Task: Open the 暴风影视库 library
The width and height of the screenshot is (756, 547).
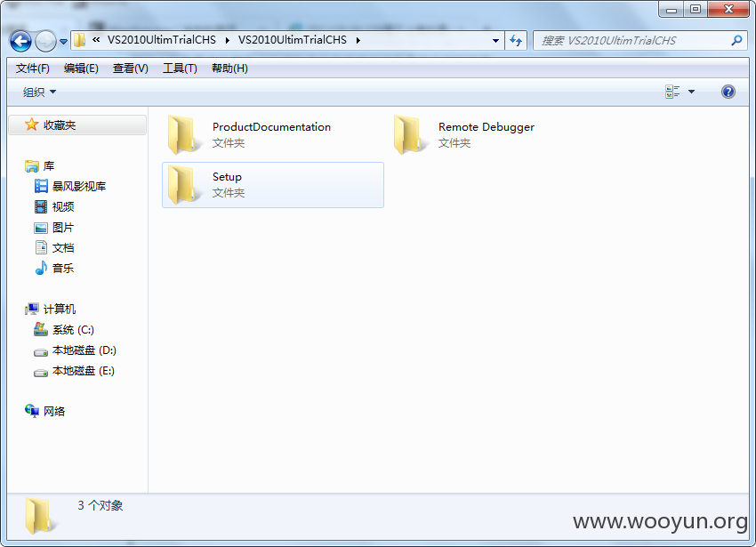Action: point(79,187)
